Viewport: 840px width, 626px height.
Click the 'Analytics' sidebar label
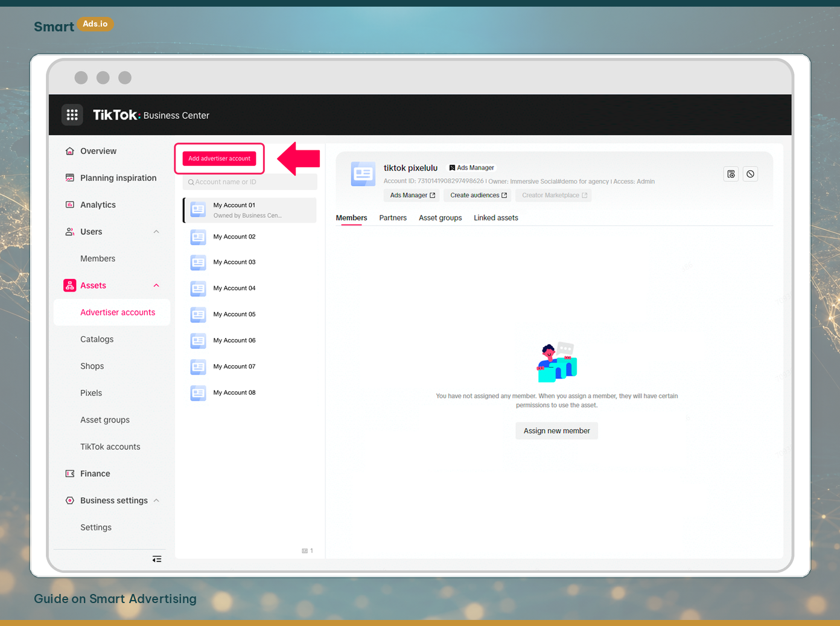[98, 205]
